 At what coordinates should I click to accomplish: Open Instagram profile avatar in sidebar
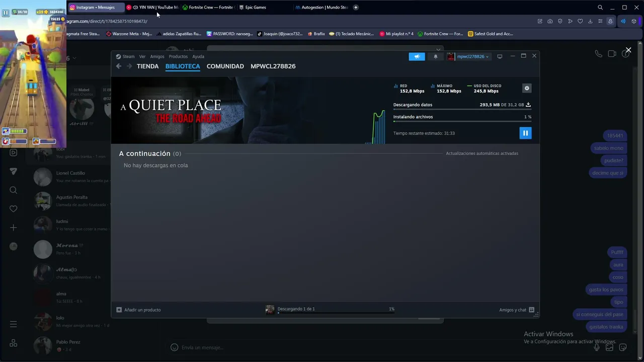tap(14, 246)
